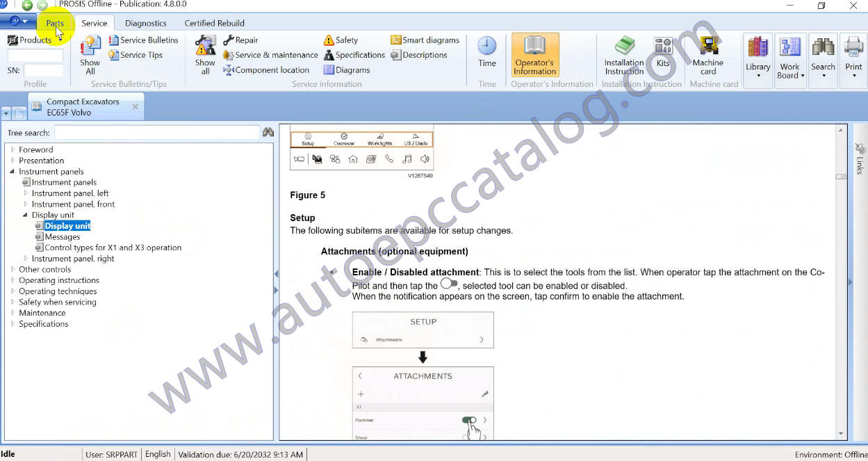868x461 pixels.
Task: Expand the Operating instructions tree node
Action: [x=13, y=280]
